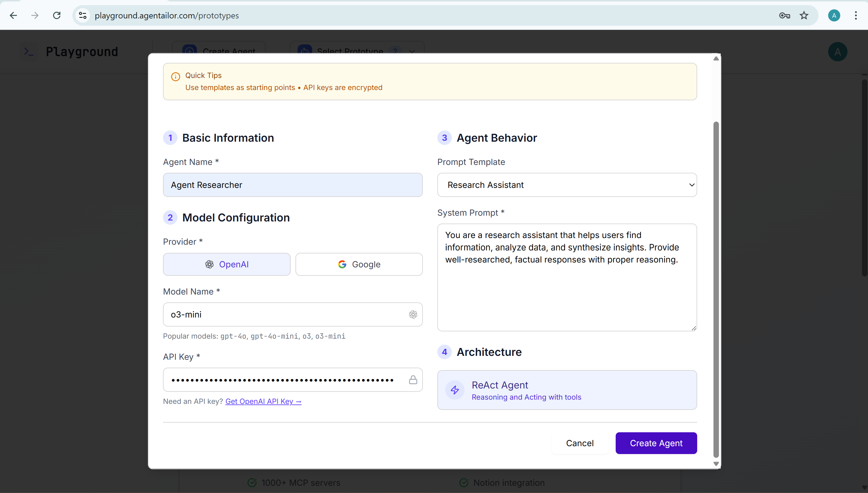Viewport: 868px width, 493px height.
Task: Select Google as provider
Action: (x=359, y=264)
